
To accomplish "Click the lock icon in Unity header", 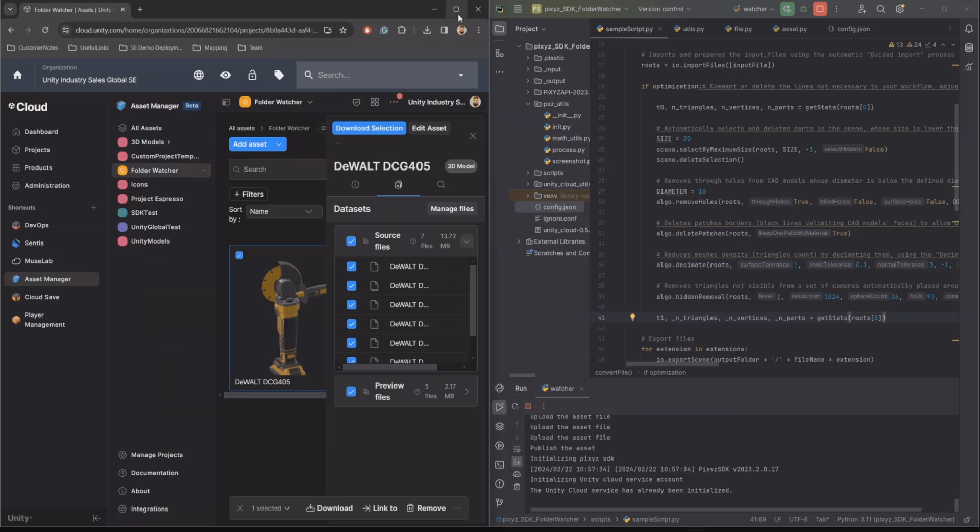I will coord(252,75).
